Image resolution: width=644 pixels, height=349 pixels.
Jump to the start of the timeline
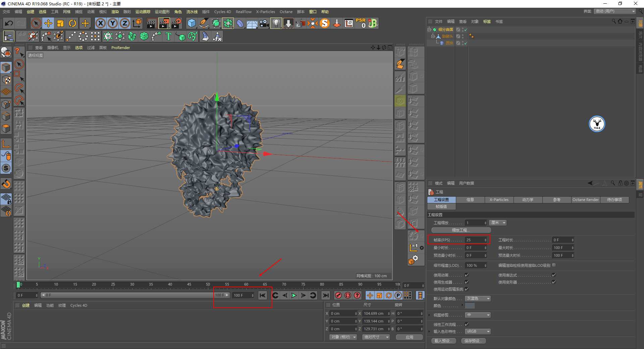pos(262,295)
